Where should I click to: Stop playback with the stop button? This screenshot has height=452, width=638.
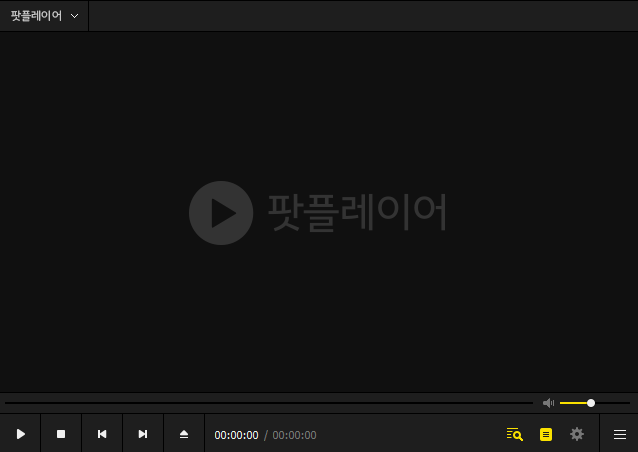pyautogui.click(x=61, y=434)
